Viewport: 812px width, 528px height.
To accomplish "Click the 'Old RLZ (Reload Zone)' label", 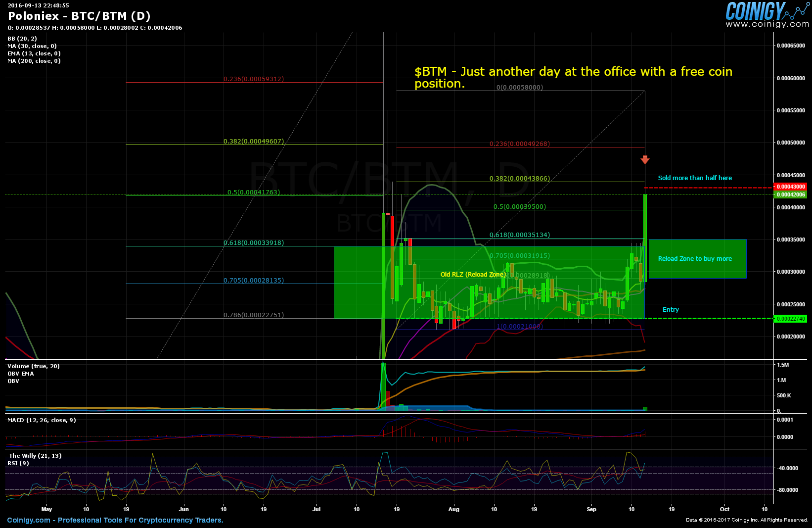I will [x=473, y=275].
